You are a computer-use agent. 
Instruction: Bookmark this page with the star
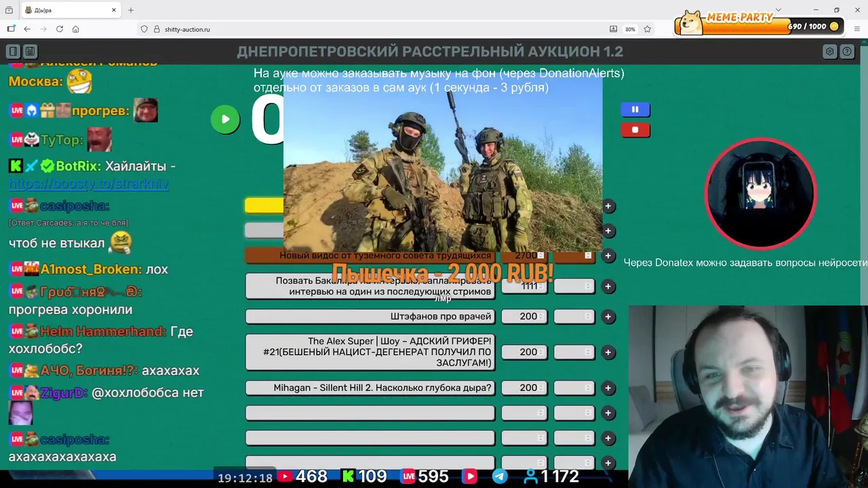[648, 29]
